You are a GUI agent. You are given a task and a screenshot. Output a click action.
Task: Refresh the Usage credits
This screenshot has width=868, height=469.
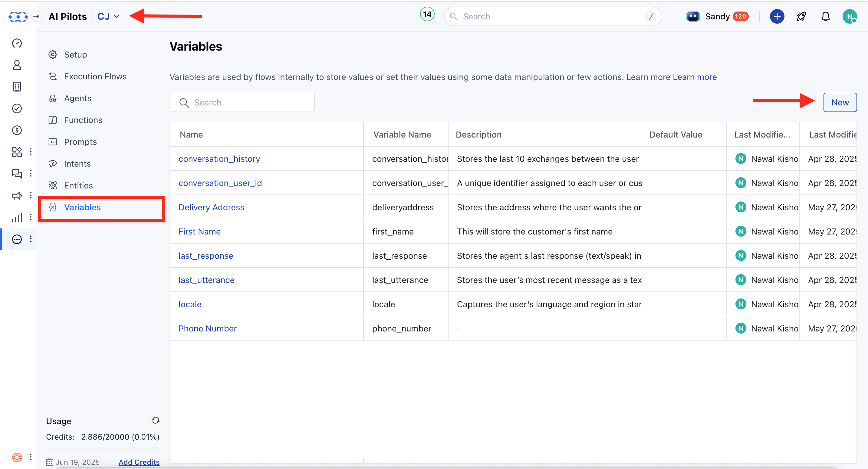[155, 421]
